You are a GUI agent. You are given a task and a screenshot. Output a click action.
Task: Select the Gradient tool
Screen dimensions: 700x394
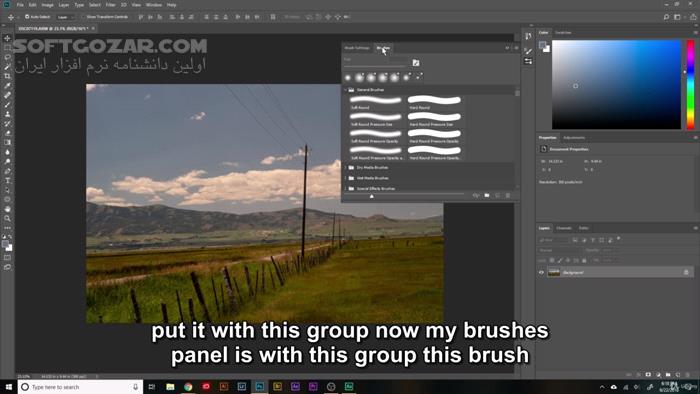click(7, 143)
